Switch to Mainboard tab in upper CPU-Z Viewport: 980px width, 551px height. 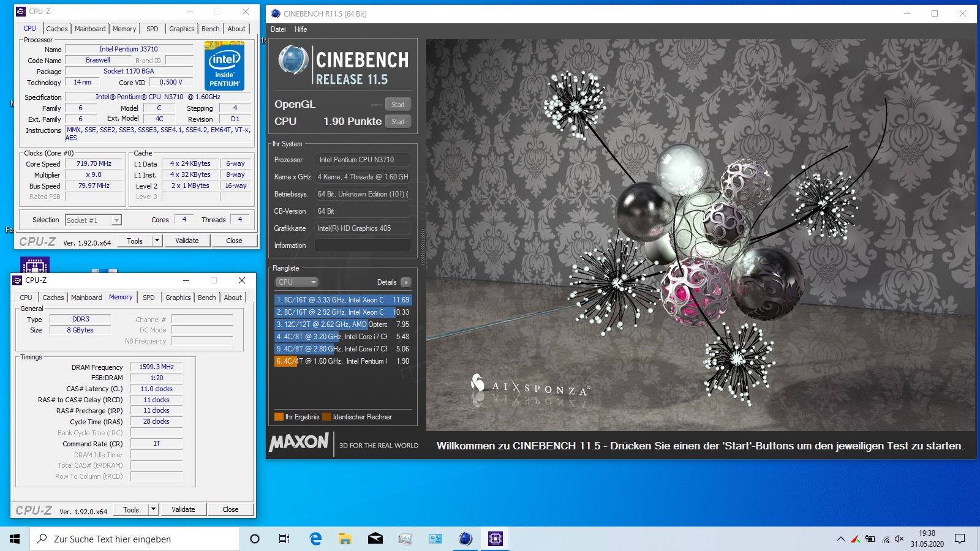[x=90, y=29]
